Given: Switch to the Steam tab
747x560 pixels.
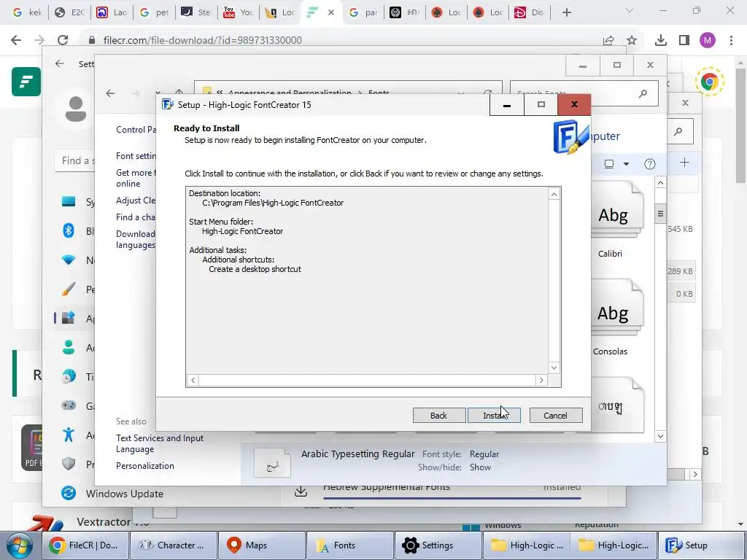Looking at the screenshot, I should coord(196,12).
